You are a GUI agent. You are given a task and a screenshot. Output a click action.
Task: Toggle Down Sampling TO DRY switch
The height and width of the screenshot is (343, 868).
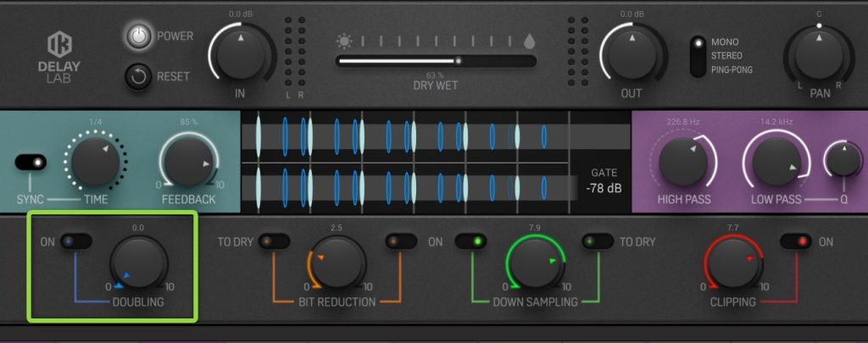tap(598, 241)
